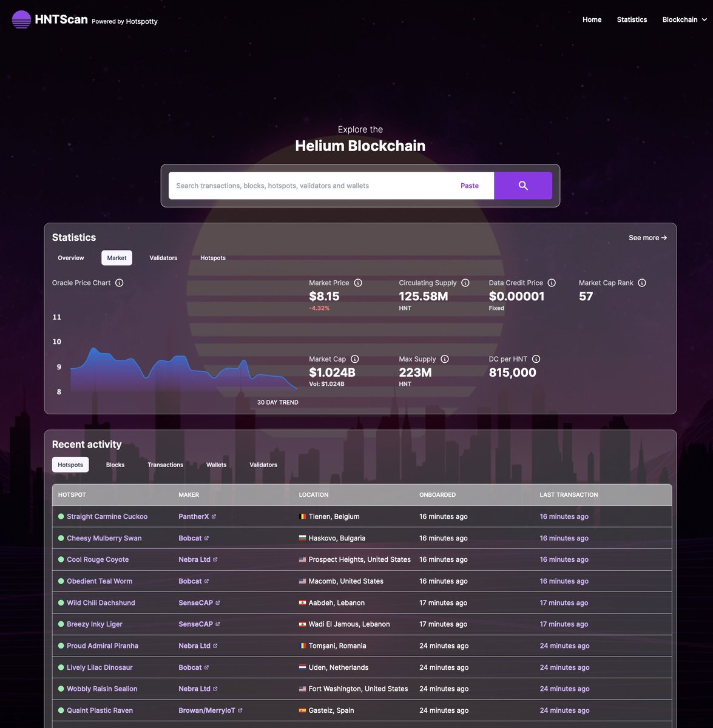Expand the Blockchain dropdown menu
The width and height of the screenshot is (713, 728).
click(684, 19)
